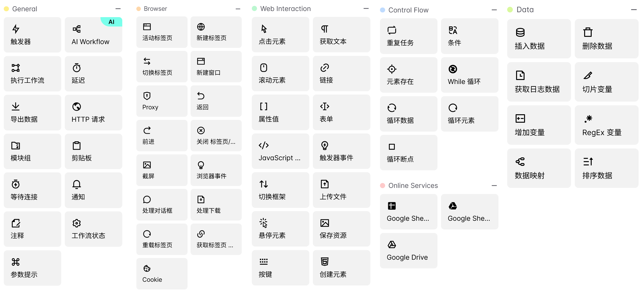
Task: Choose the 处理下载 download block
Action: (x=216, y=205)
